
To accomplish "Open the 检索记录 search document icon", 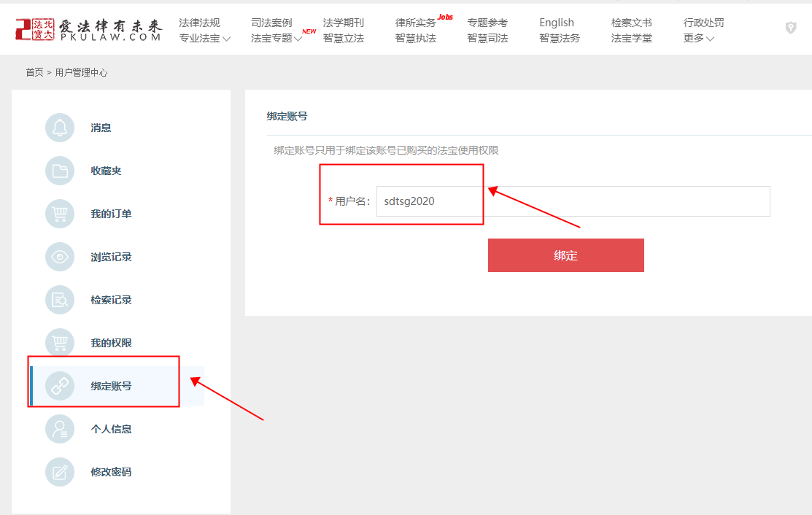I will (x=60, y=300).
